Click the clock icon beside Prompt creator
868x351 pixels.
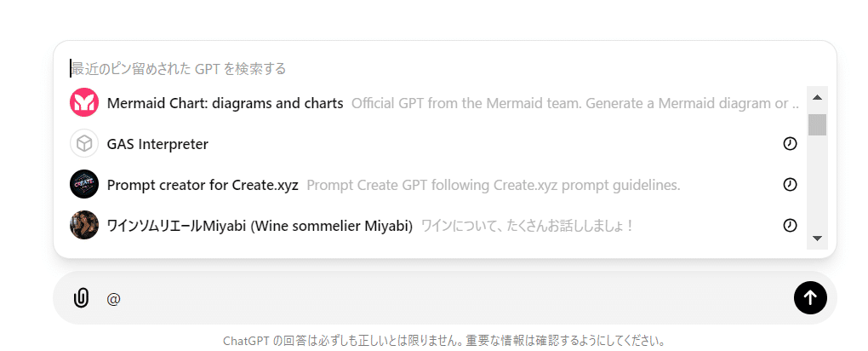[x=790, y=185]
